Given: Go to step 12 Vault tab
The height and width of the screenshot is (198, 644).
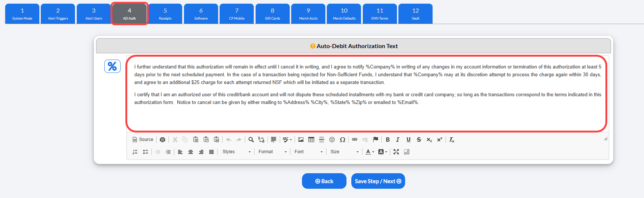Looking at the screenshot, I should pos(415,14).
